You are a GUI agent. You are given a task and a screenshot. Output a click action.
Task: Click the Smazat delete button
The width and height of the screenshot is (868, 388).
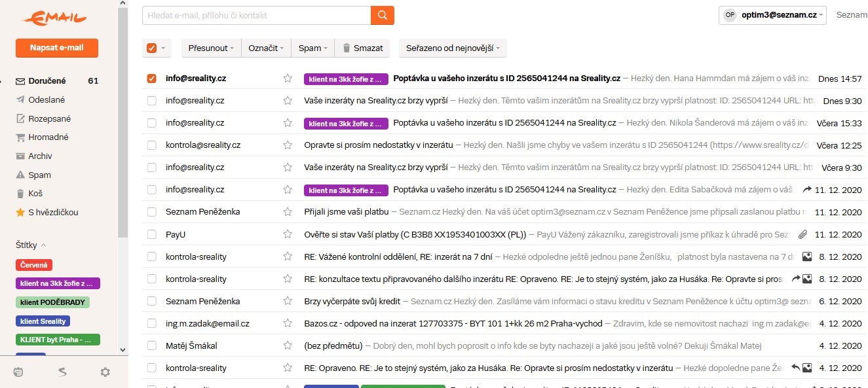363,48
